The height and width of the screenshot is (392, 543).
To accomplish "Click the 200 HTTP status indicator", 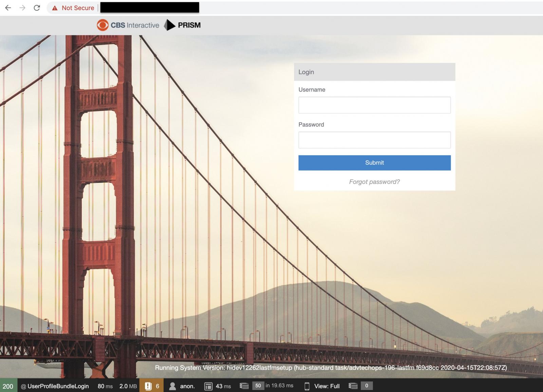I will (8, 386).
